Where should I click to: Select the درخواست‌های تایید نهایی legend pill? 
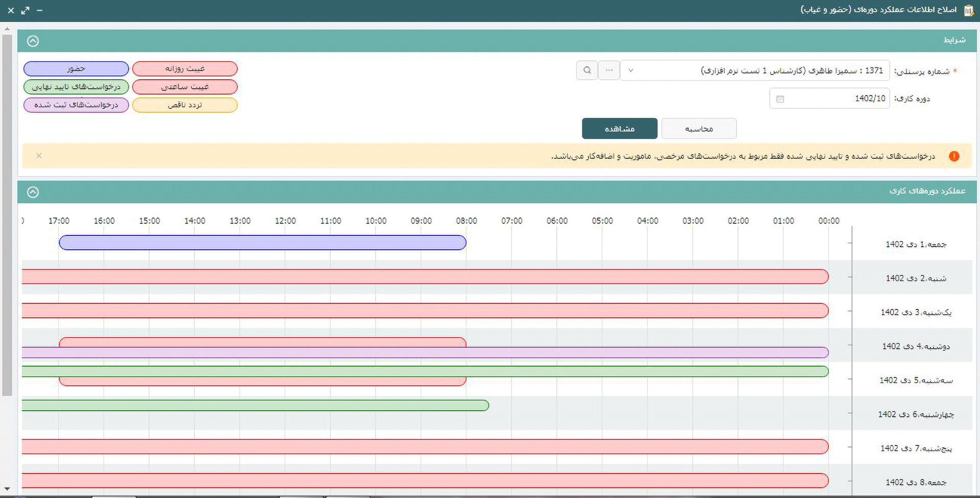tap(76, 87)
